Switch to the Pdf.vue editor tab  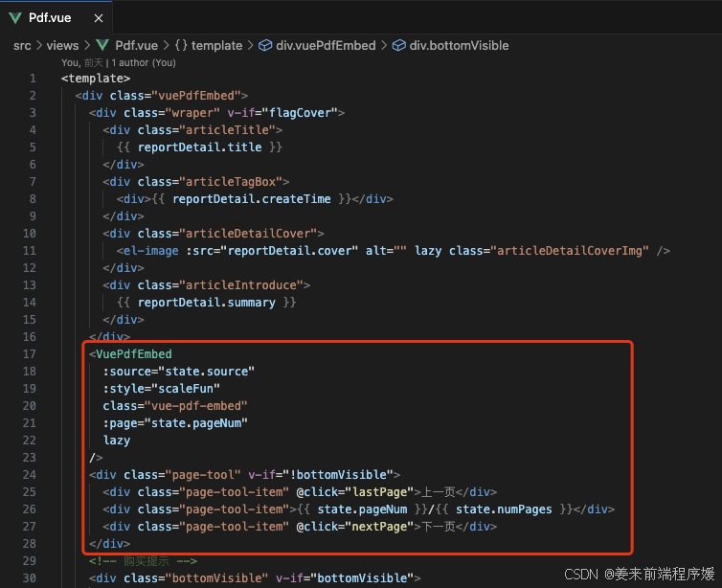coord(56,18)
